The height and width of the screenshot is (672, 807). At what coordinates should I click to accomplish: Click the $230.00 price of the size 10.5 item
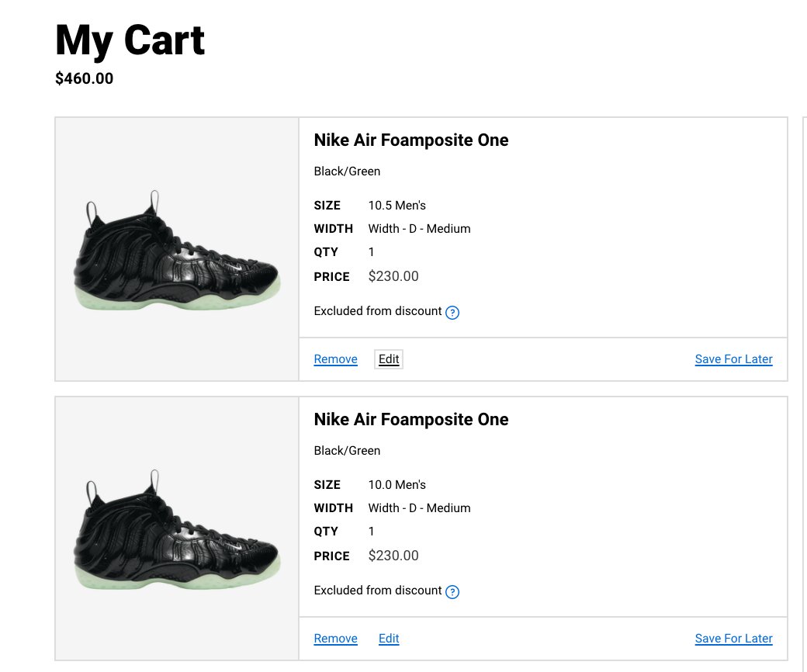click(393, 276)
